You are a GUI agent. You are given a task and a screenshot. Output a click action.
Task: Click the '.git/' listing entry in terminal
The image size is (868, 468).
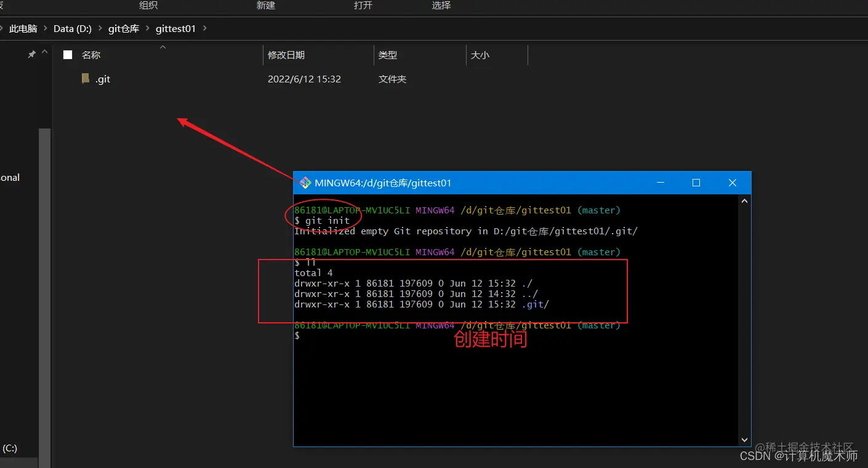click(x=535, y=304)
